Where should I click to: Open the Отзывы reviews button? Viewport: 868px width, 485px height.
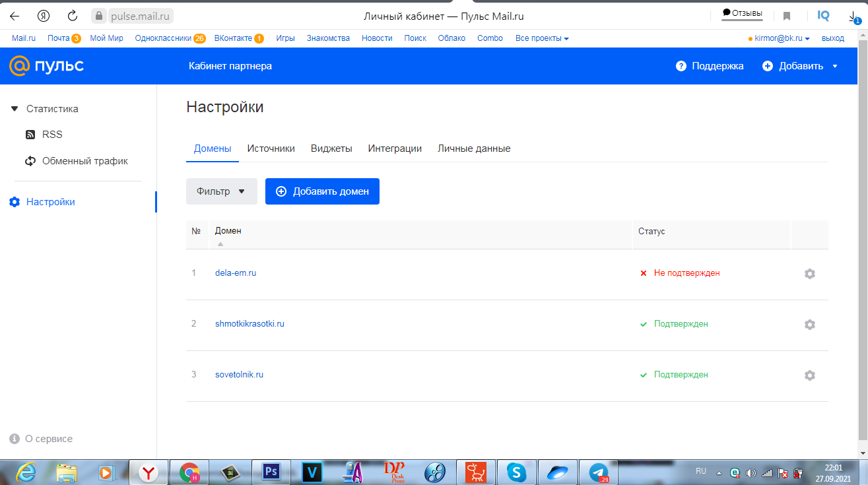tap(743, 13)
